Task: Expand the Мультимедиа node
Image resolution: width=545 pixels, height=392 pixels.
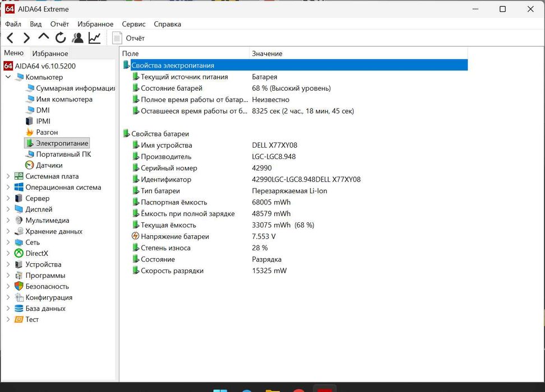Action: pyautogui.click(x=8, y=221)
